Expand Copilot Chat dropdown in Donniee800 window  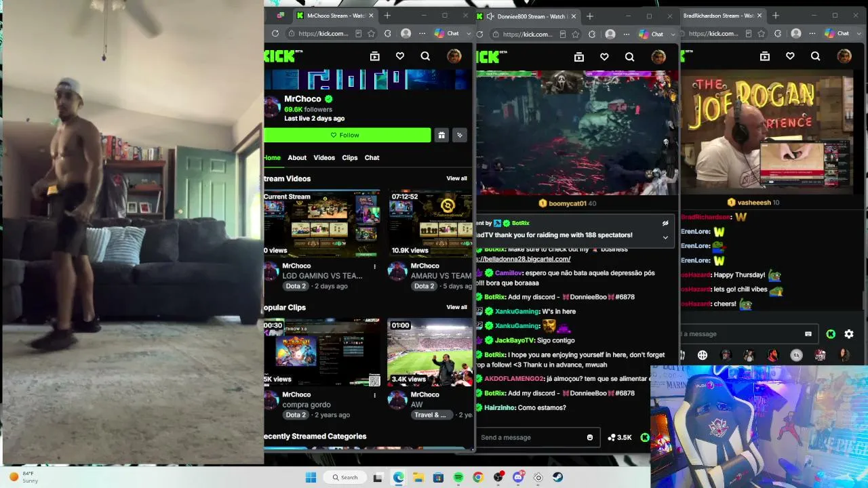[x=673, y=34]
